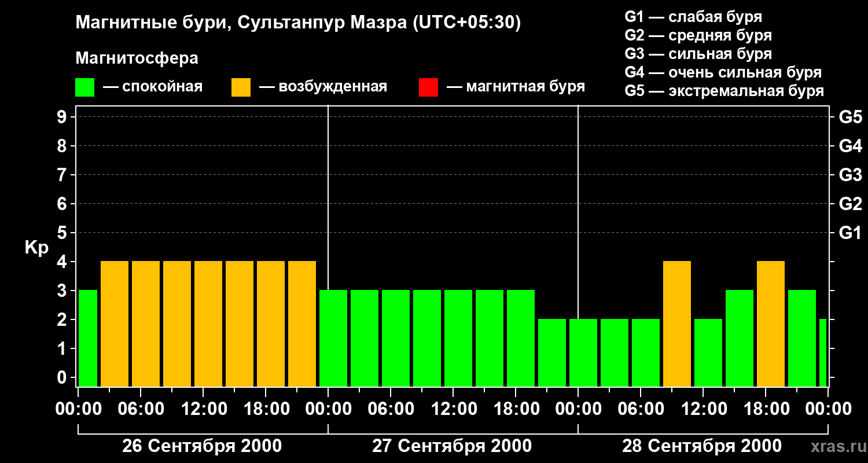Click the "18:00" time label for 26 Сентября
Viewport: 868px width, 463px height.
click(x=266, y=409)
